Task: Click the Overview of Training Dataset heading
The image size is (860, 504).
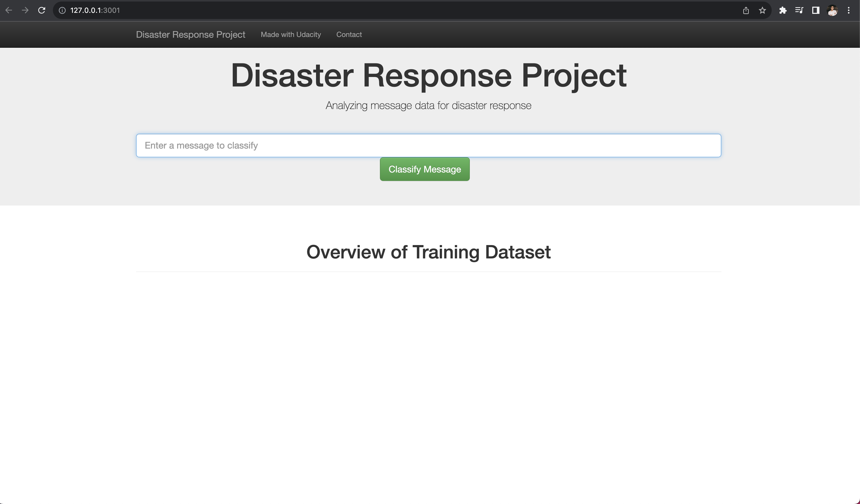Action: (x=428, y=252)
